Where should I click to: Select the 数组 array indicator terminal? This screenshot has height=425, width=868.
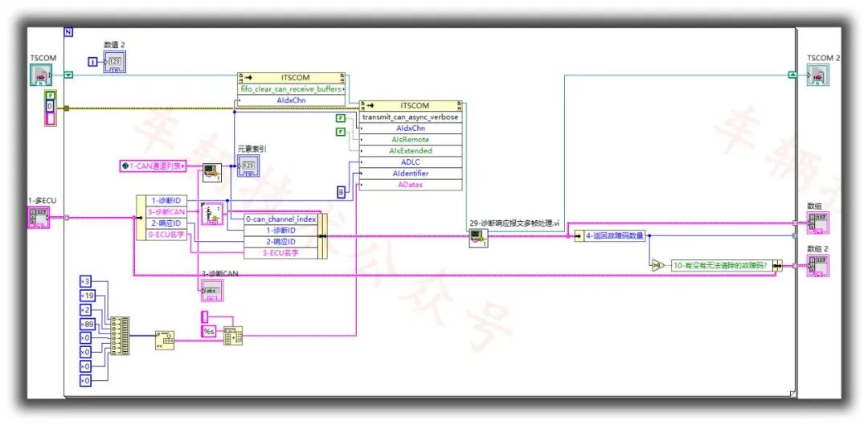point(817,223)
